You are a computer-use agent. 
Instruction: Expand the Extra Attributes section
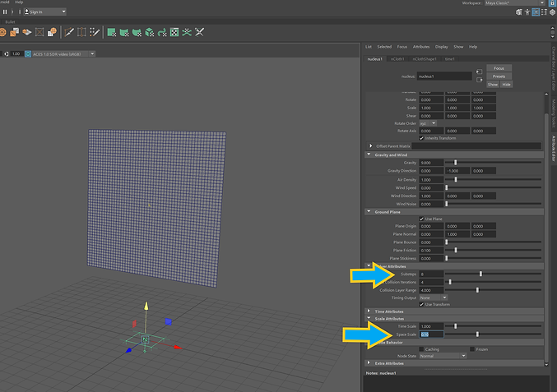tap(369, 363)
